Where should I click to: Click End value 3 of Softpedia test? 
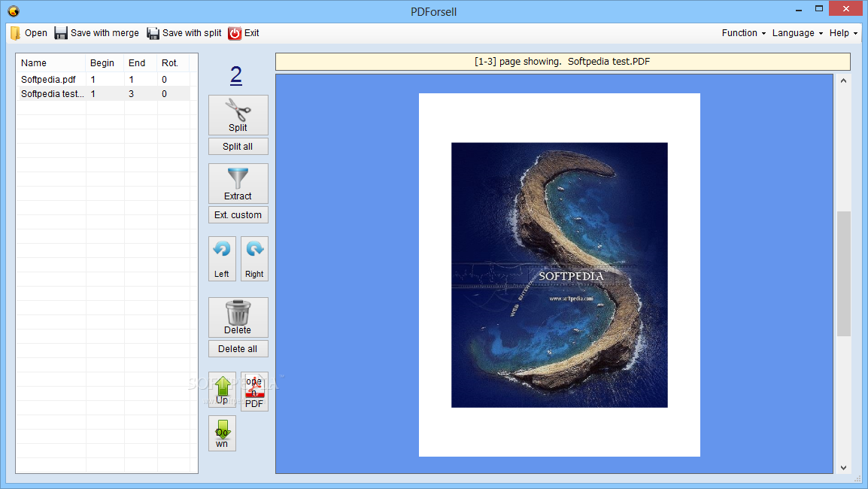click(131, 94)
